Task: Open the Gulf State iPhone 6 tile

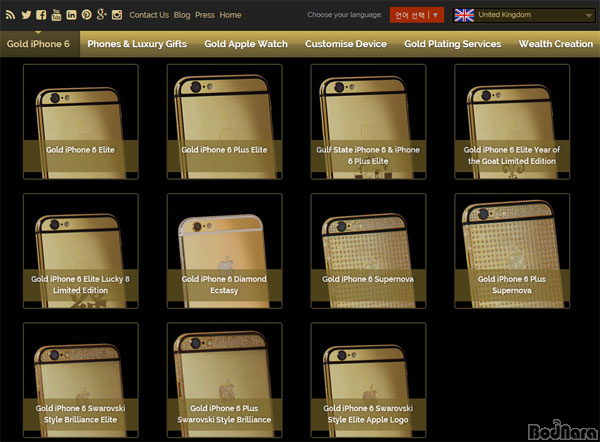Action: coord(368,122)
